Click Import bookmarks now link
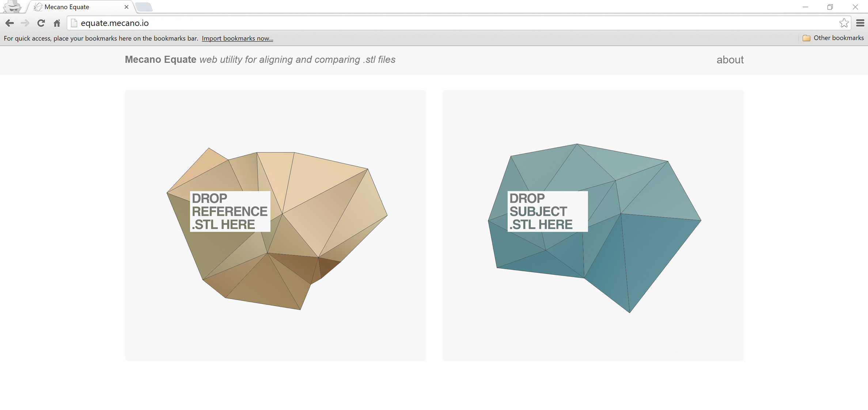 click(x=237, y=38)
